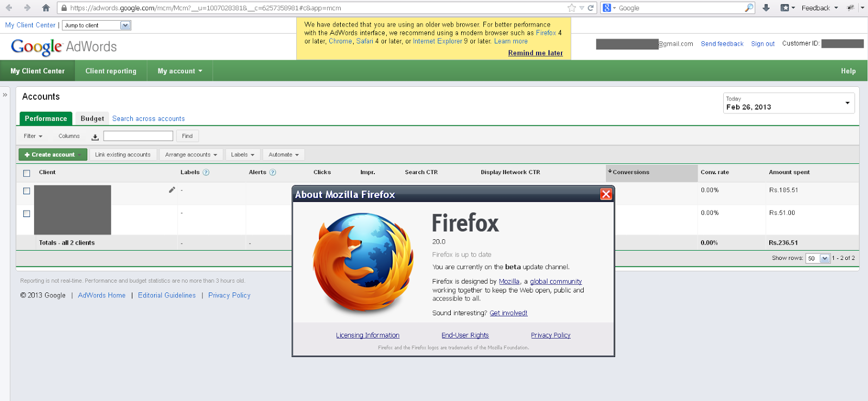Open the bookmarks menu button icon
The width and height of the screenshot is (868, 401).
(787, 8)
